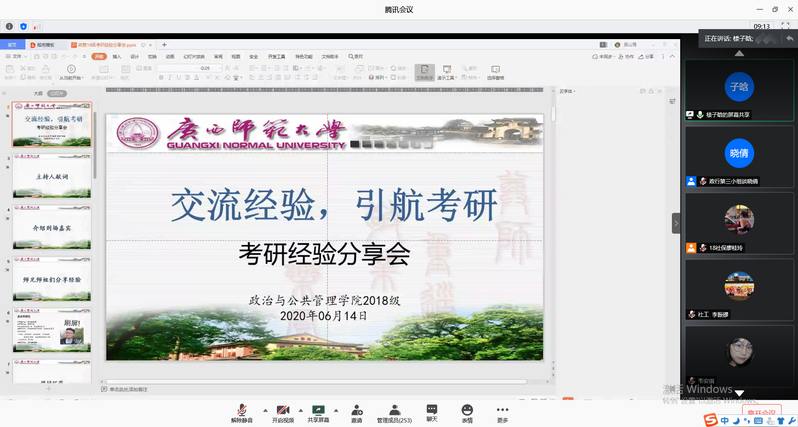Click the slide date text 2020年06月14日

(324, 316)
